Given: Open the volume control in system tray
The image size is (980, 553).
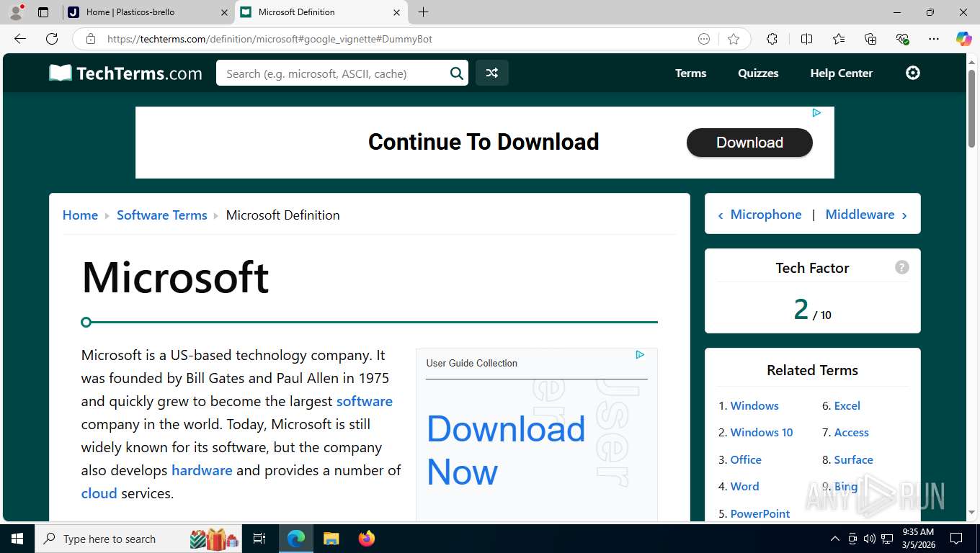Looking at the screenshot, I should click(x=870, y=539).
